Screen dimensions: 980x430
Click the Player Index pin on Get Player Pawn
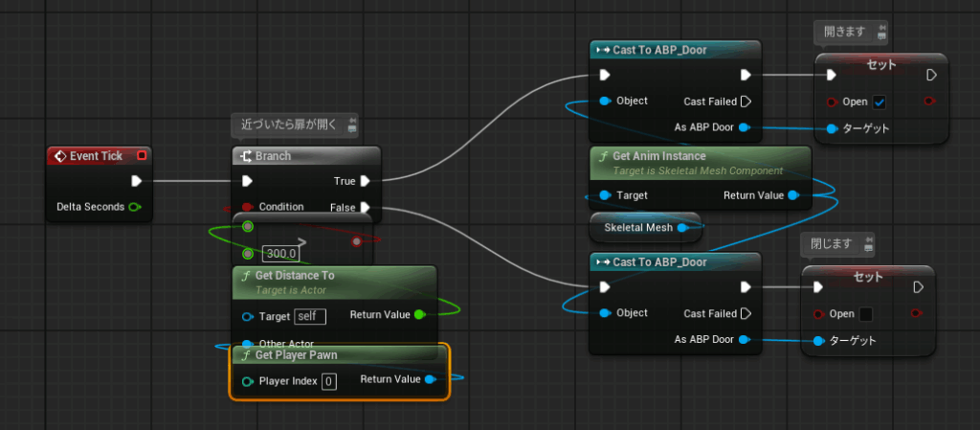coord(248,381)
